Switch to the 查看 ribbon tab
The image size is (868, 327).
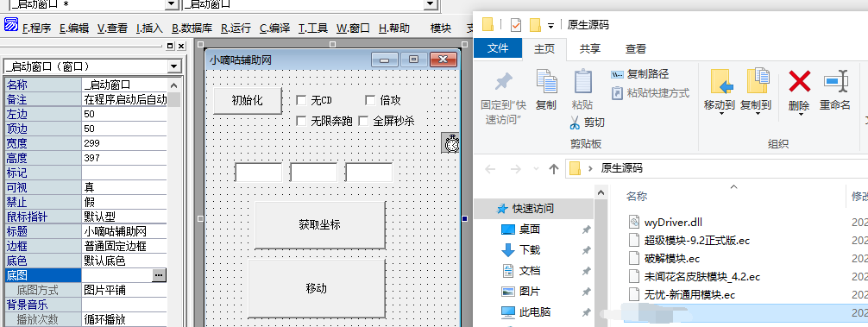[636, 48]
